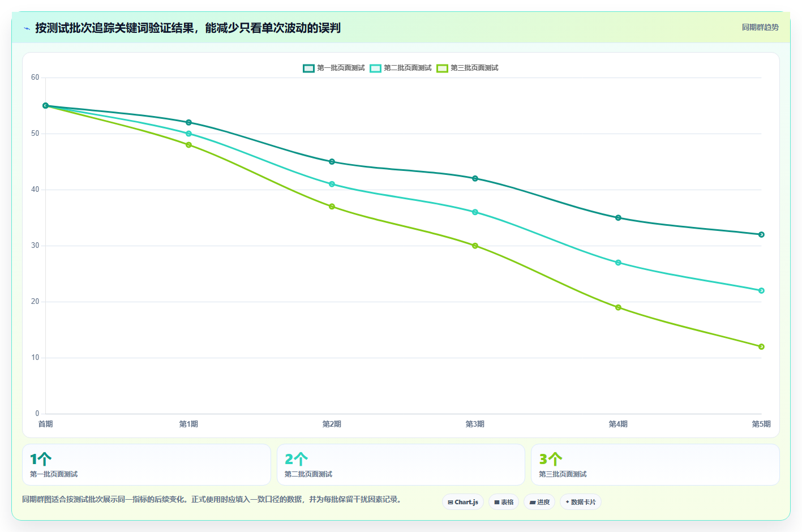This screenshot has height=532, width=802.
Task: Click the 50 y-axis label
Action: [35, 134]
